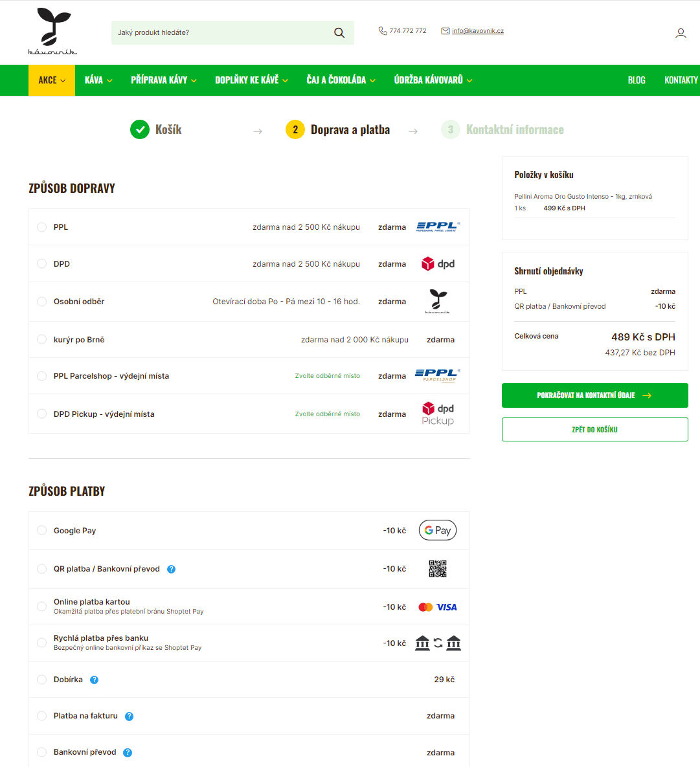Open help icon next to Platba na fakturu

[x=130, y=716]
